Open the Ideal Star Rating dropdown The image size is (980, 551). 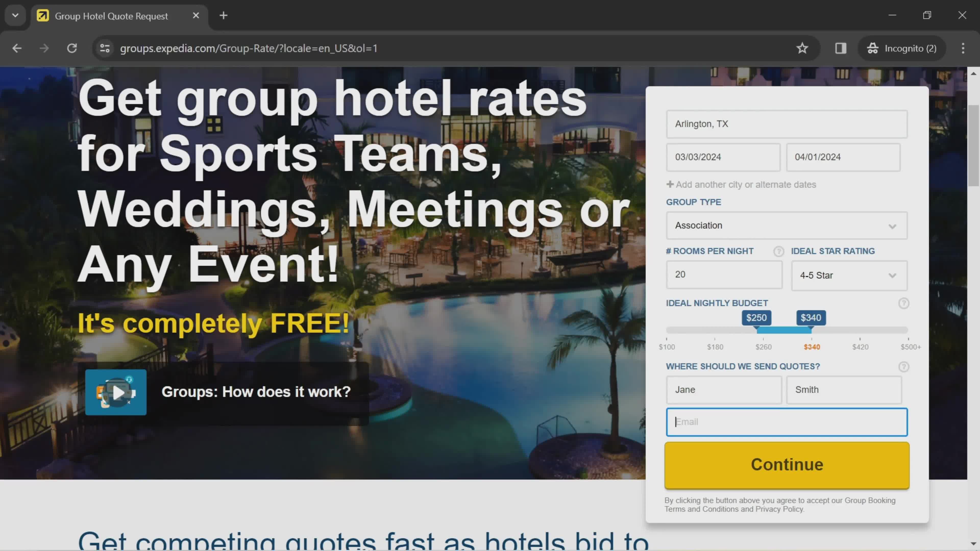(849, 275)
